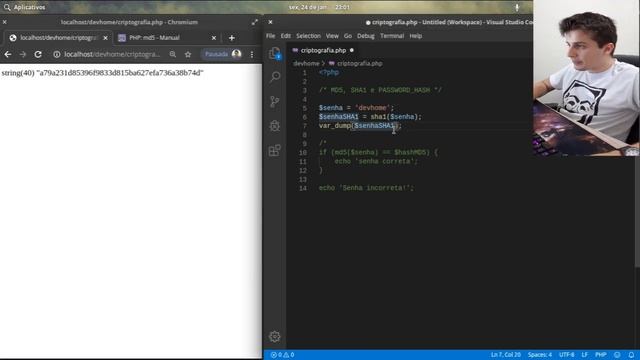Open the Debug view in activity bar
The height and width of the screenshot is (360, 640).
point(275,126)
